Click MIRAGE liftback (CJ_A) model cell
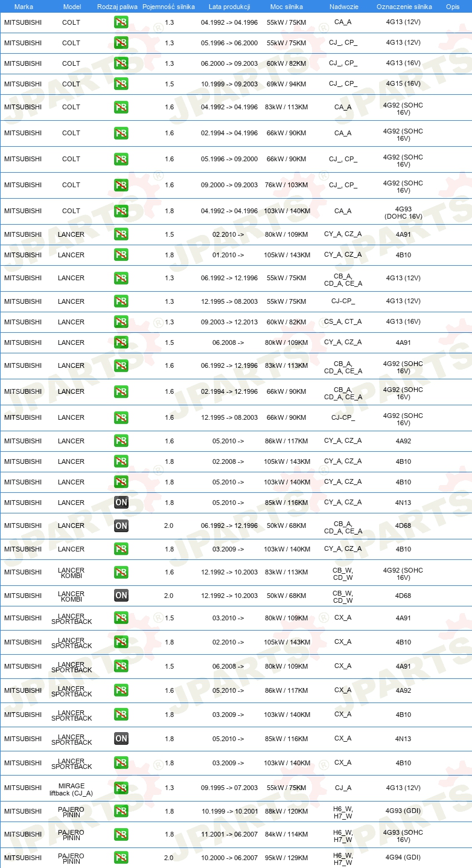This screenshot has height=868, width=472. pyautogui.click(x=71, y=789)
